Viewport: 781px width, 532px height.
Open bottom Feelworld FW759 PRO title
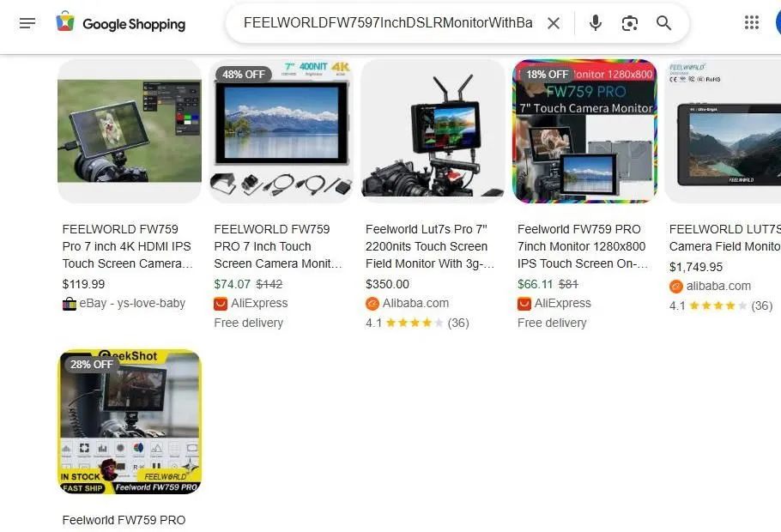(x=124, y=520)
